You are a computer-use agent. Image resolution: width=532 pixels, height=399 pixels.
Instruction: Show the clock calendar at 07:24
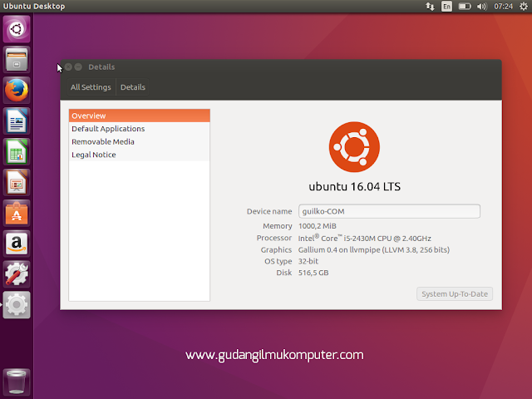coord(503,6)
